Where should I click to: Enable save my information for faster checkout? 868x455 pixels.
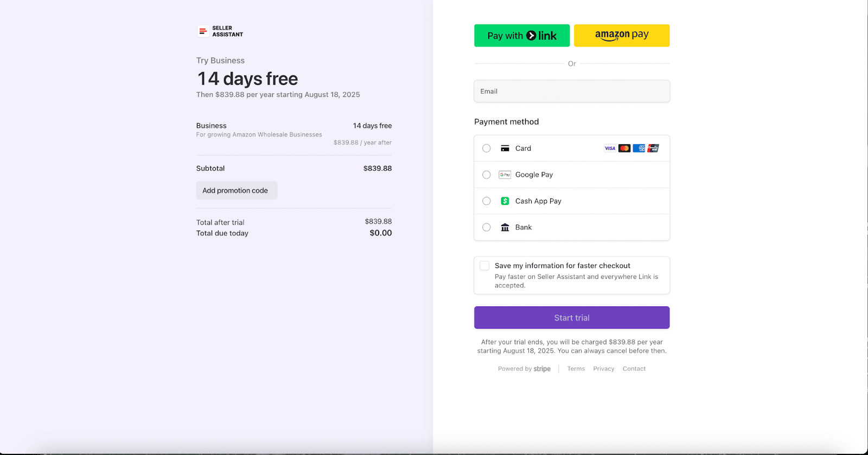483,265
